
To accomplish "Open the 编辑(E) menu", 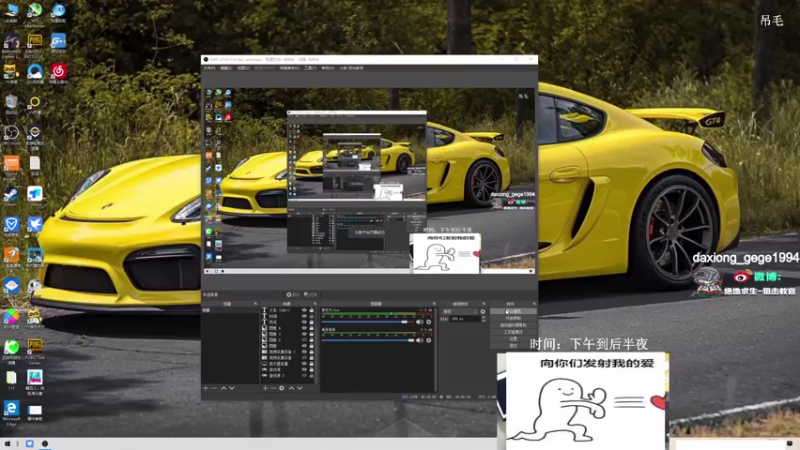I will pos(226,68).
